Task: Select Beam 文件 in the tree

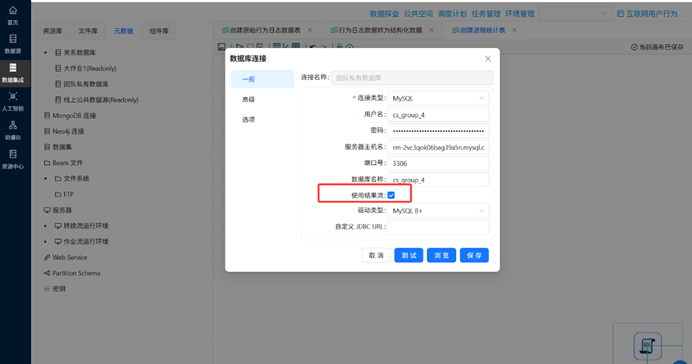Action: tap(67, 163)
